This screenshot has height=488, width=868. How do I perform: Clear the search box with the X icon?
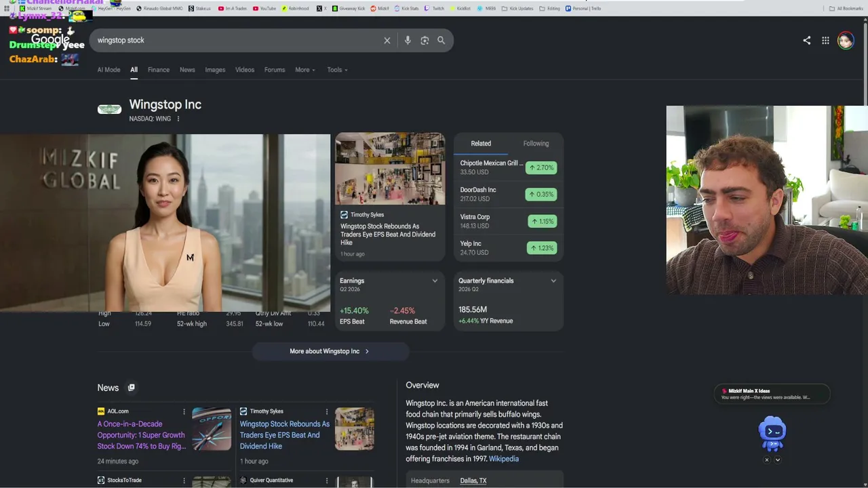point(387,41)
